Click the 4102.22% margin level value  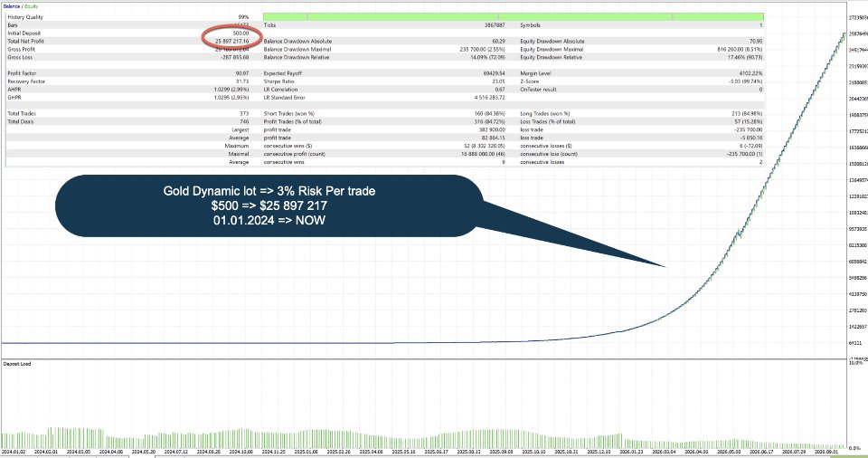click(x=750, y=73)
